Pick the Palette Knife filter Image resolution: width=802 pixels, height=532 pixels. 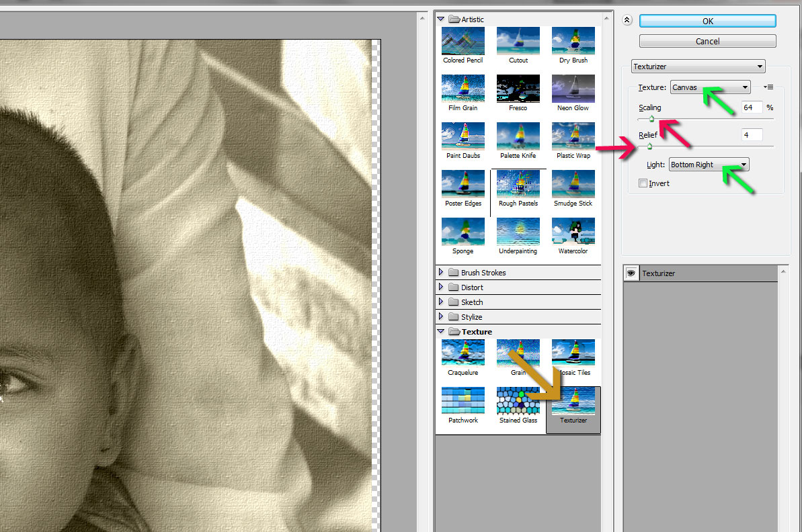click(518, 136)
